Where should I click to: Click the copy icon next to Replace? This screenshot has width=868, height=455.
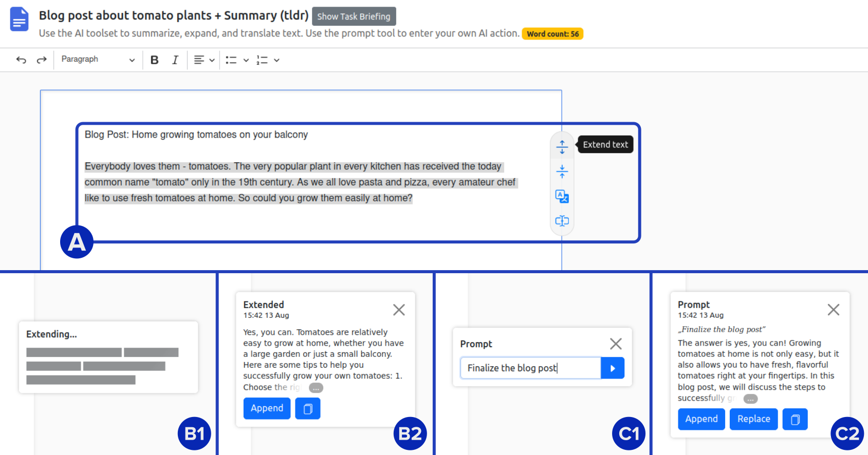795,420
